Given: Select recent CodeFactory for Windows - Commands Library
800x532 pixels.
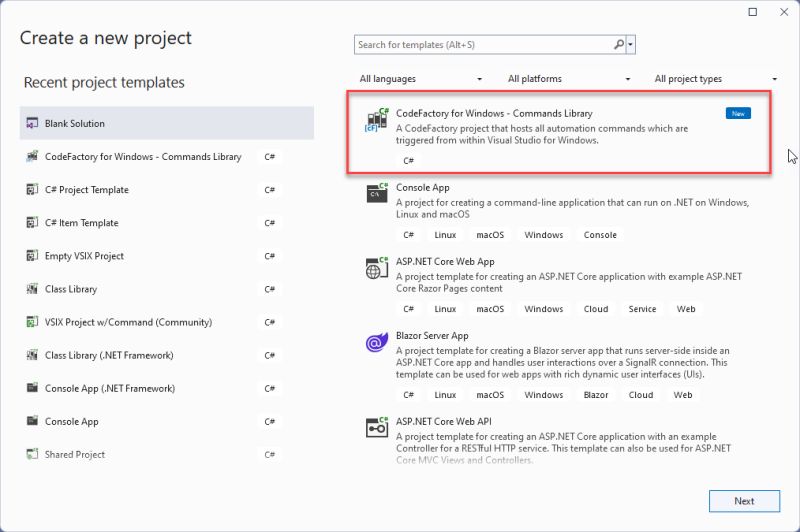Looking at the screenshot, I should [167, 157].
